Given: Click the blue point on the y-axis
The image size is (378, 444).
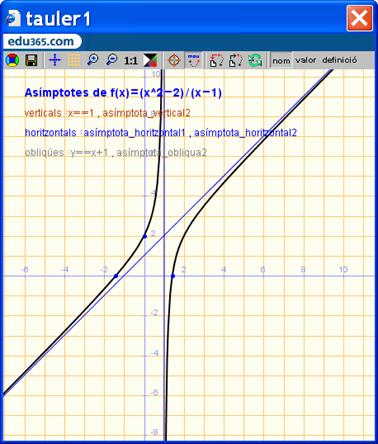Looking at the screenshot, I should [145, 236].
